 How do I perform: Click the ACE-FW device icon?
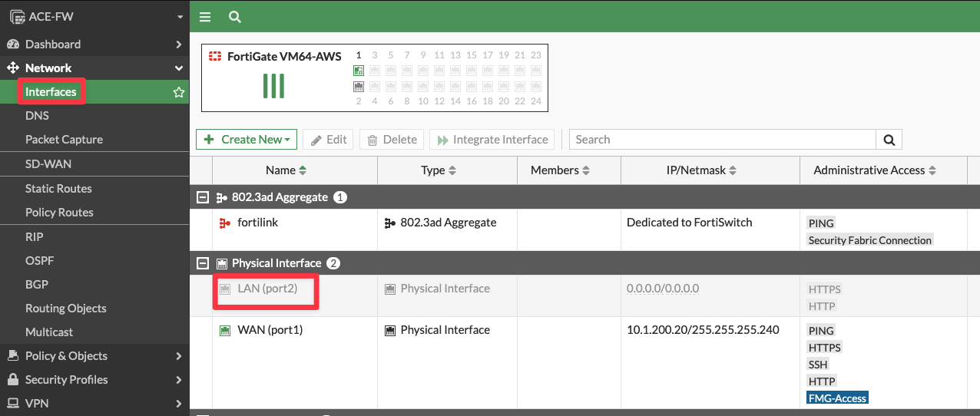[x=15, y=16]
